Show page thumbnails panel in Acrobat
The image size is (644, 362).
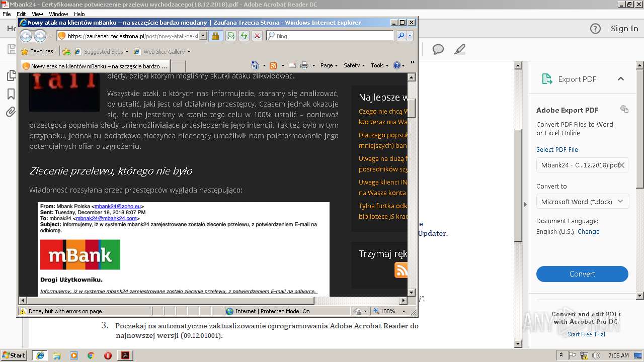pyautogui.click(x=11, y=76)
